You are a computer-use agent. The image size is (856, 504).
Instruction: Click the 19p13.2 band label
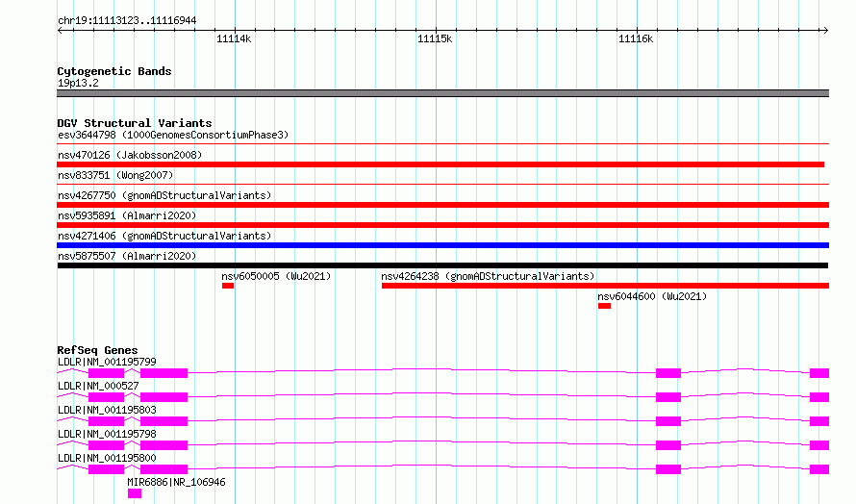click(78, 83)
